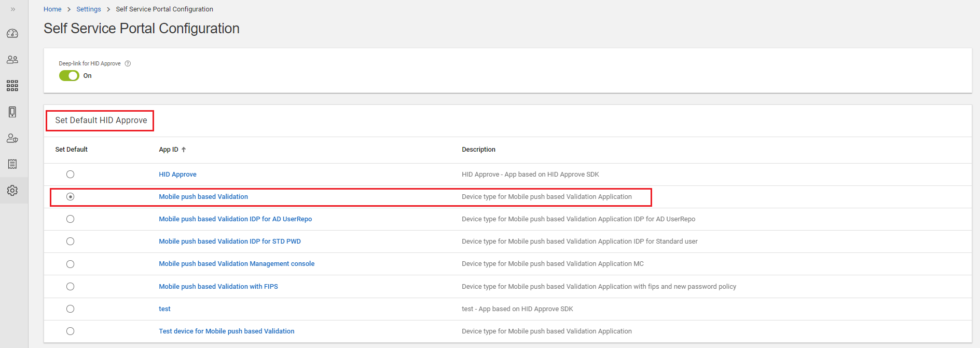The height and width of the screenshot is (348, 980).
Task: Open the users icon in sidebar
Action: tap(12, 60)
